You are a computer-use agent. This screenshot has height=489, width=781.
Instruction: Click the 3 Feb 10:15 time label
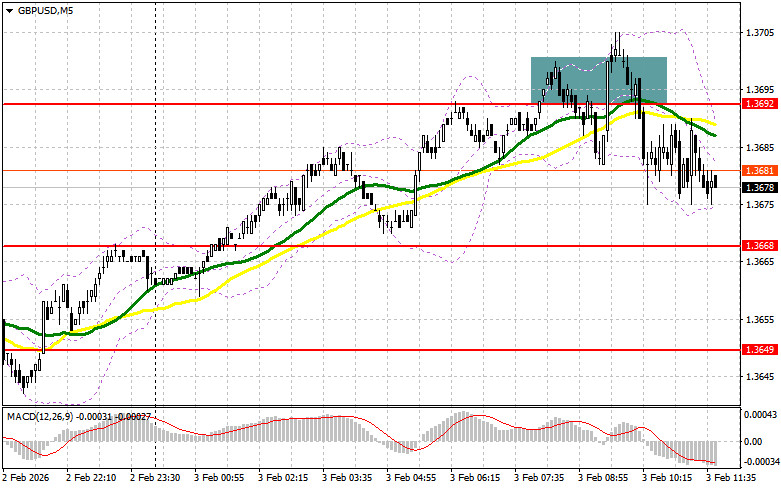pos(664,480)
